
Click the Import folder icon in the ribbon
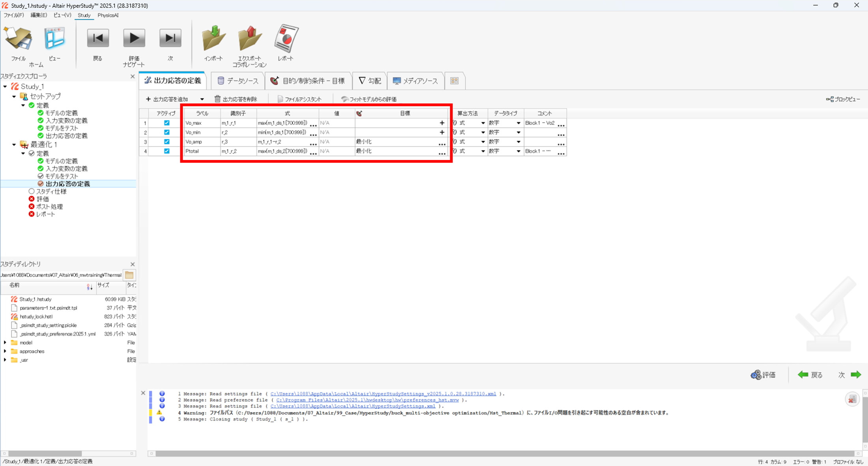pyautogui.click(x=213, y=39)
